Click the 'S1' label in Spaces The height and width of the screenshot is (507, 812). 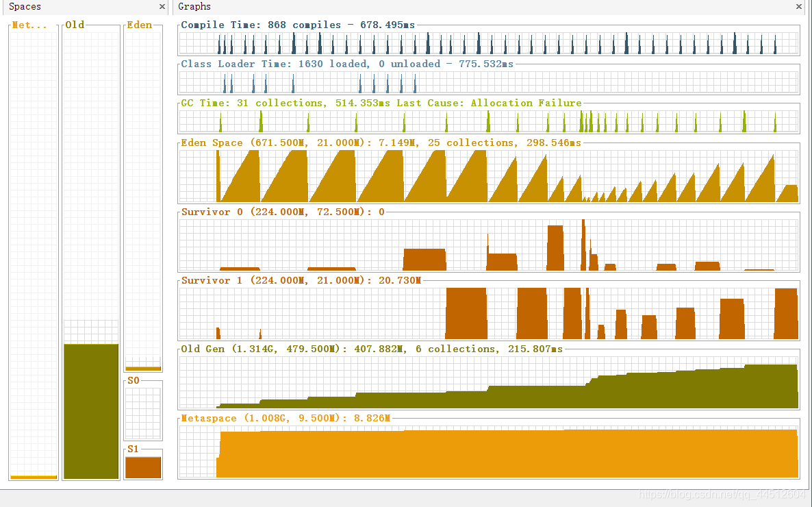133,448
